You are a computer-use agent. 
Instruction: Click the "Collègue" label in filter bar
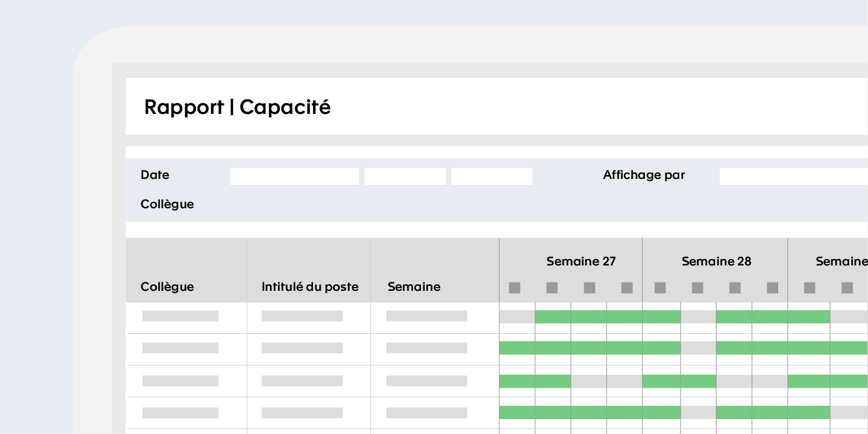167,204
